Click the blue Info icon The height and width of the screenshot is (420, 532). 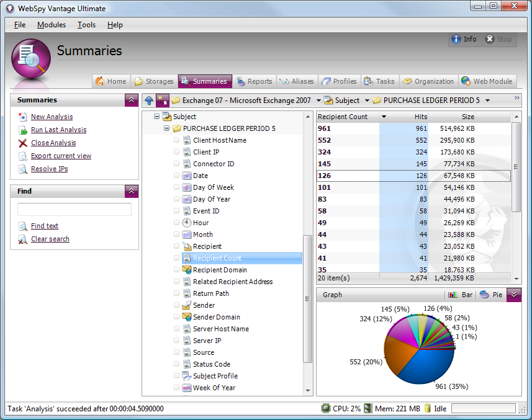point(456,39)
